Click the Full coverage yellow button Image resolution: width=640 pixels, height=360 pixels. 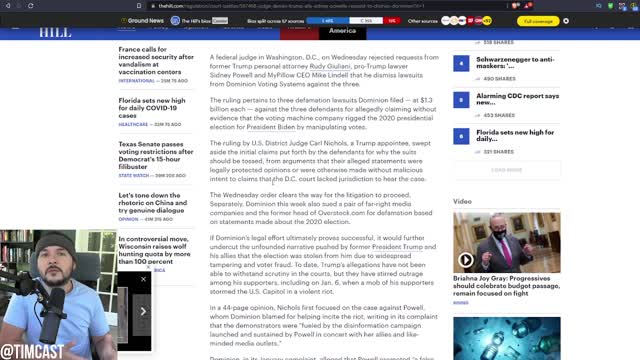coord(538,21)
